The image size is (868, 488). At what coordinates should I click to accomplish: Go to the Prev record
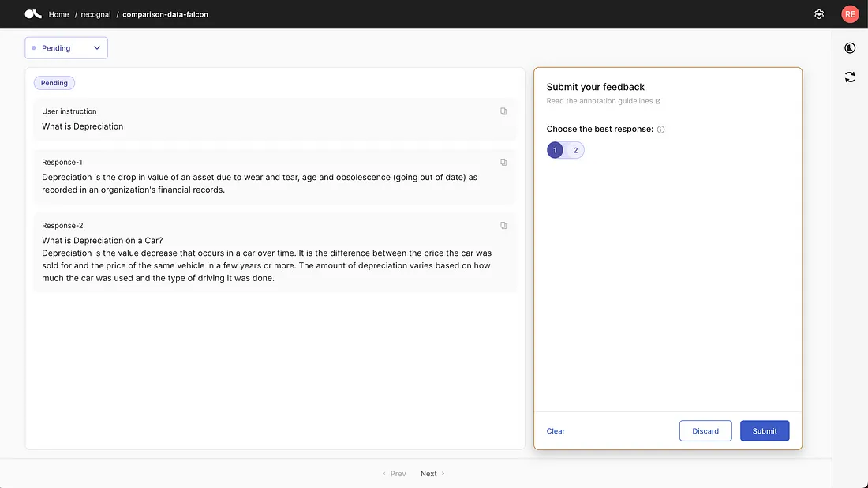(x=394, y=474)
